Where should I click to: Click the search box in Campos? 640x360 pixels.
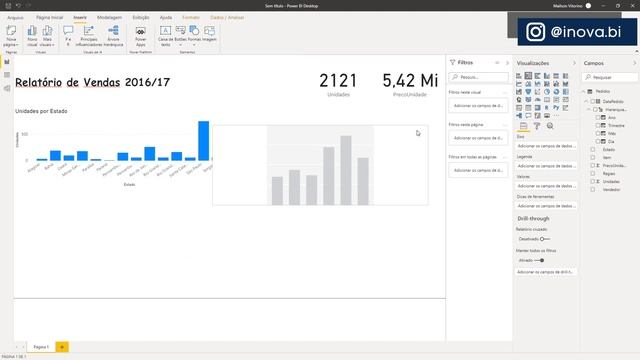click(610, 77)
